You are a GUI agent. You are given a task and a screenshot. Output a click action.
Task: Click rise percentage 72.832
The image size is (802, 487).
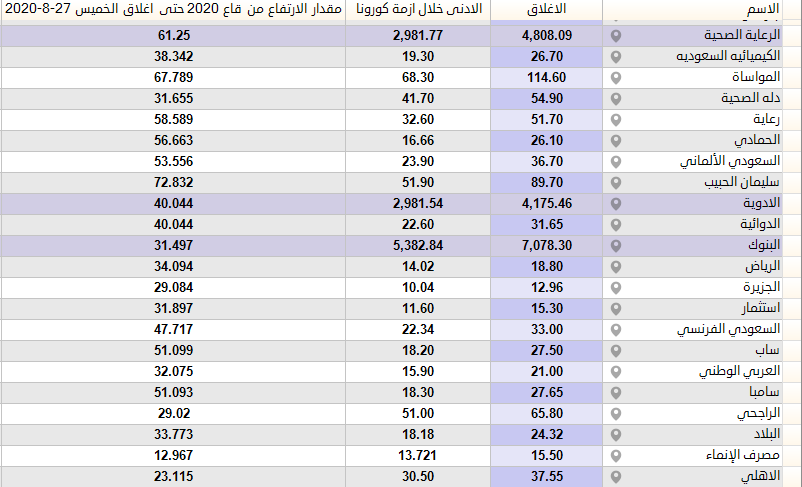173,182
